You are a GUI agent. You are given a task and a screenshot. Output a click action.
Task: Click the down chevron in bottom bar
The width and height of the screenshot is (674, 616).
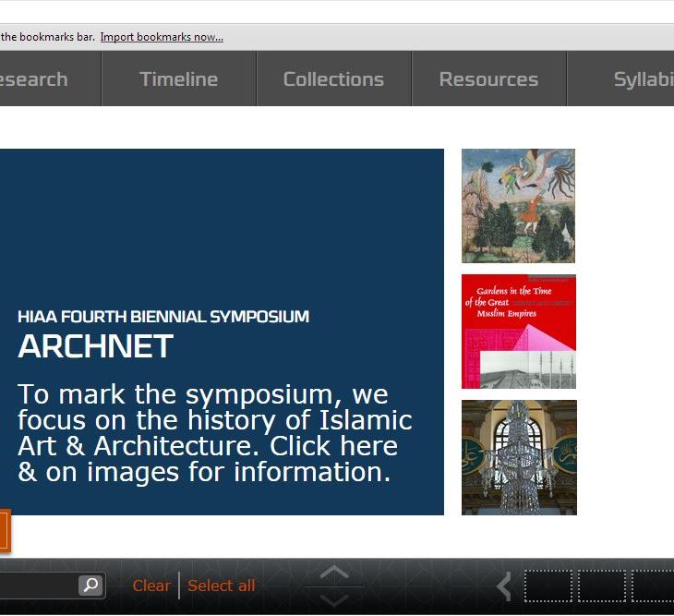pos(334,599)
